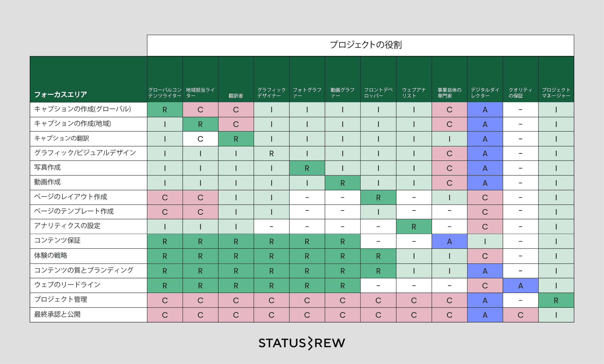Screen dimensions: 604x364
Task: Click the デジタルダイレクター column header
Action: 485,93
